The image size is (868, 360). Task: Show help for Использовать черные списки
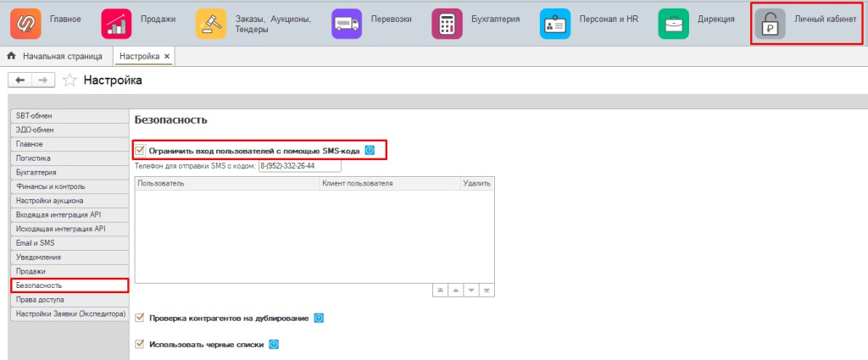(x=274, y=345)
